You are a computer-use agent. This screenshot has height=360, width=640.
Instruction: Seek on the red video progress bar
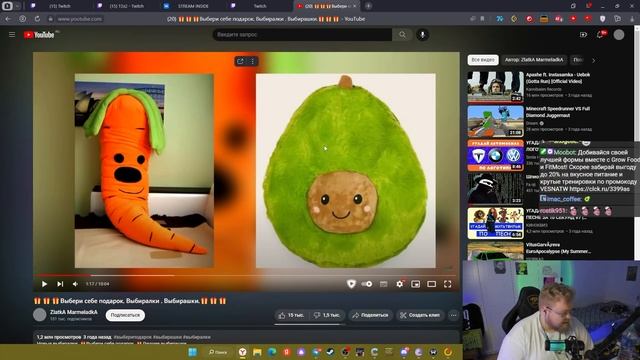pos(246,276)
